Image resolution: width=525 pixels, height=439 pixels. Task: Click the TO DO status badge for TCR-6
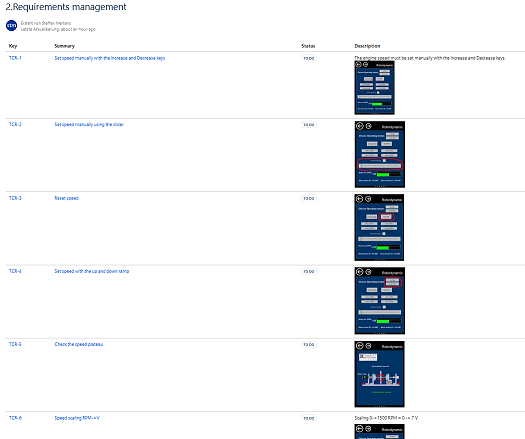(309, 418)
